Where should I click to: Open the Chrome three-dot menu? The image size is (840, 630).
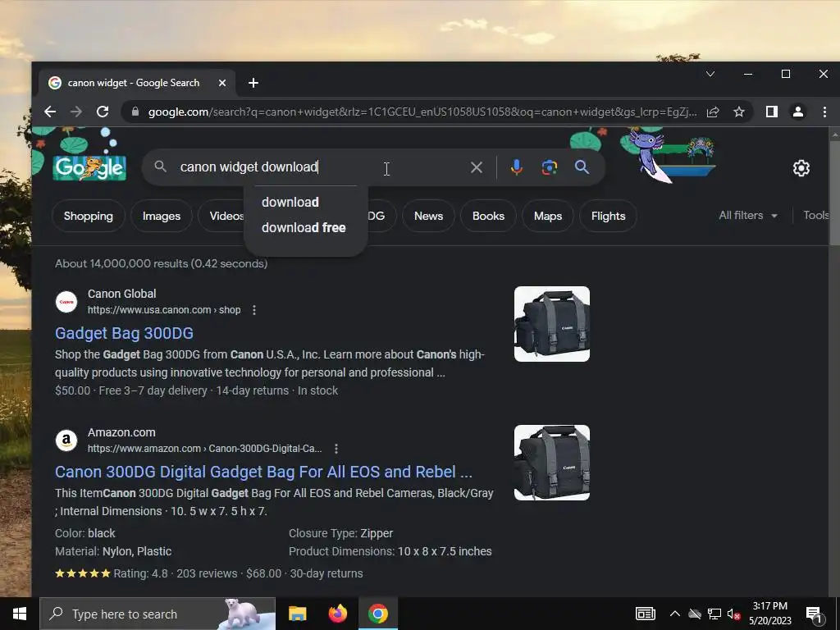pyautogui.click(x=824, y=112)
